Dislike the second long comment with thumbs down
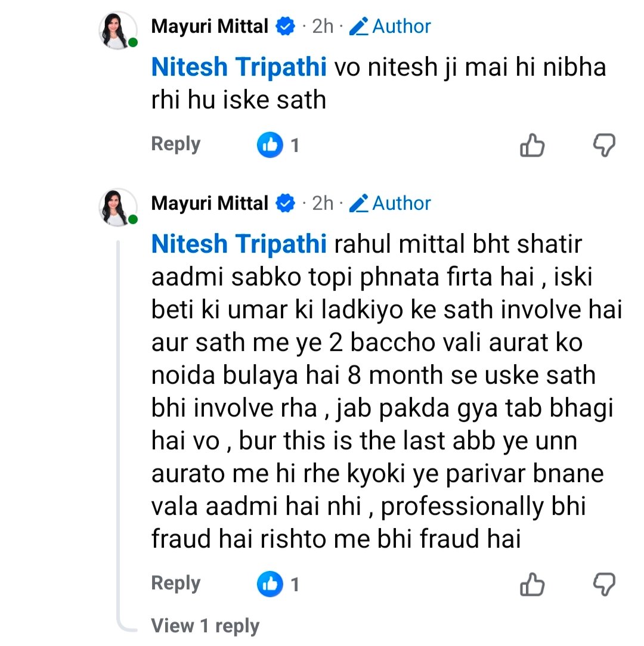The image size is (644, 646). [603, 584]
